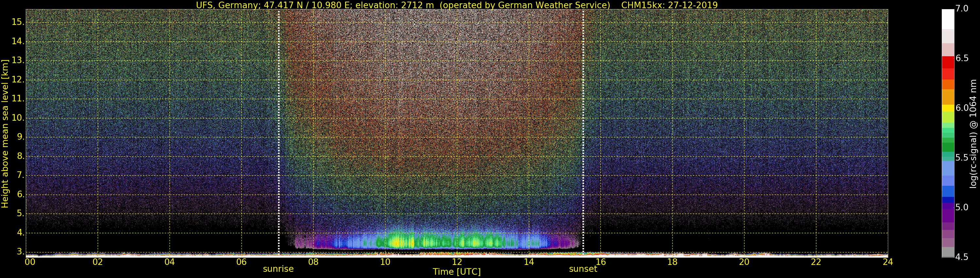Click height axis tick label '5.'
The height and width of the screenshot is (278, 980).
20,213
